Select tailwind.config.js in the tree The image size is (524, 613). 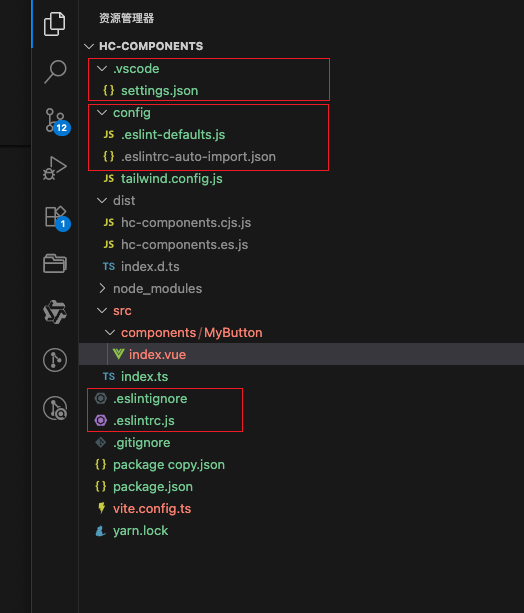pos(171,179)
